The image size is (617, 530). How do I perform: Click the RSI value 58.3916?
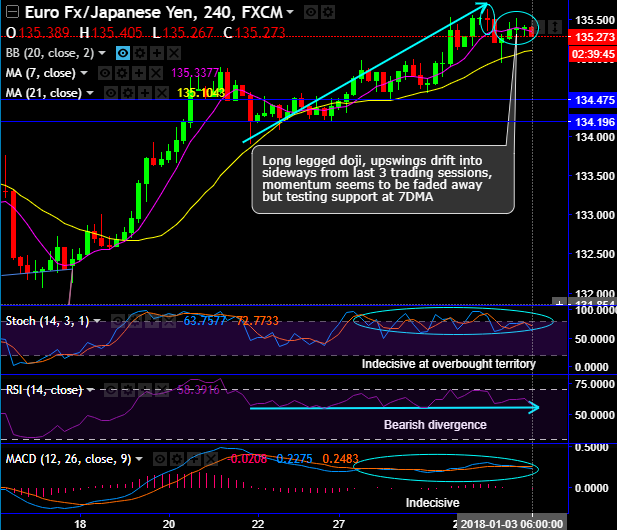point(198,390)
